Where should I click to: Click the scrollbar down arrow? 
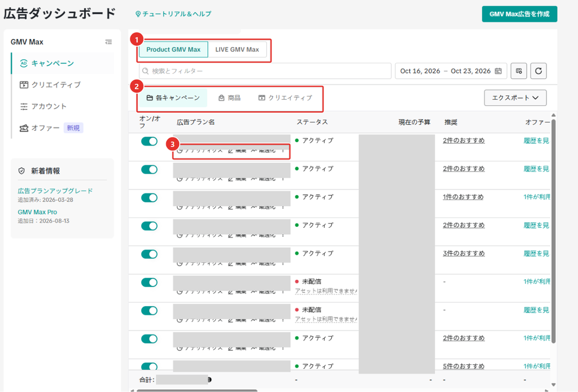553,385
